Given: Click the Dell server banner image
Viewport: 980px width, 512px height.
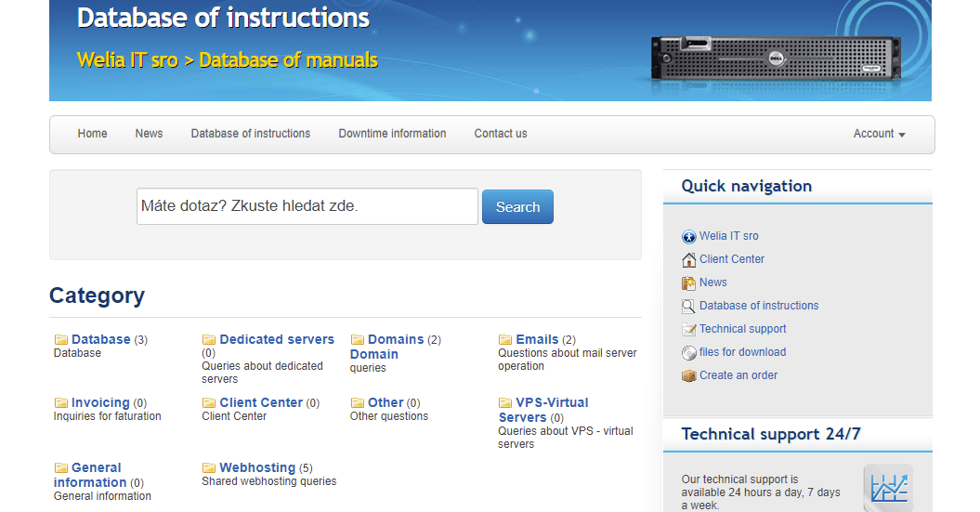Looking at the screenshot, I should point(775,59).
